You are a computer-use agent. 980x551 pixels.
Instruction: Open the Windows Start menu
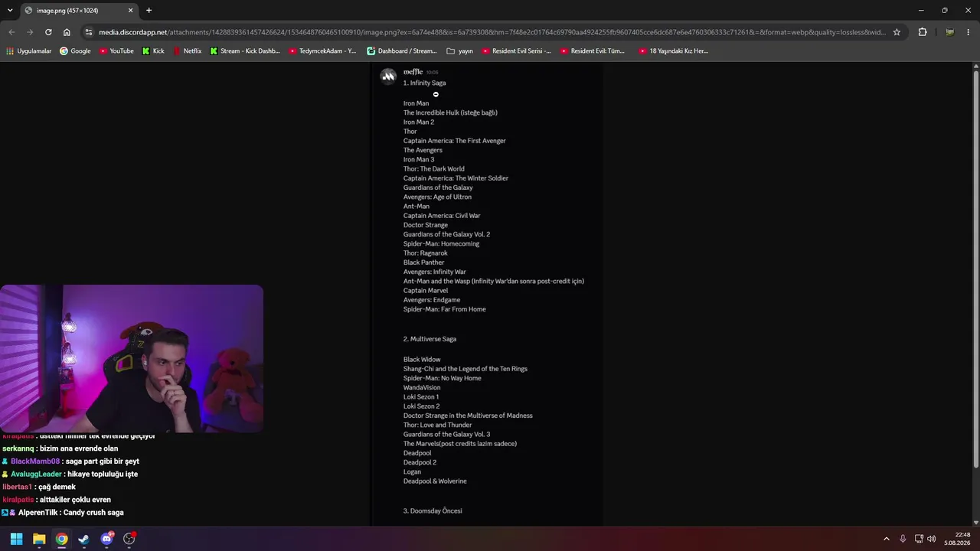tap(16, 539)
